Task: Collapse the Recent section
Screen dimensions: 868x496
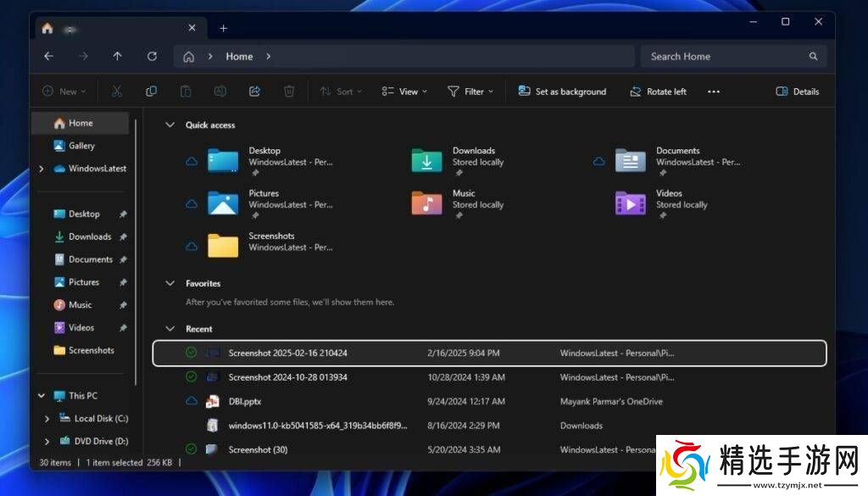Action: click(170, 329)
